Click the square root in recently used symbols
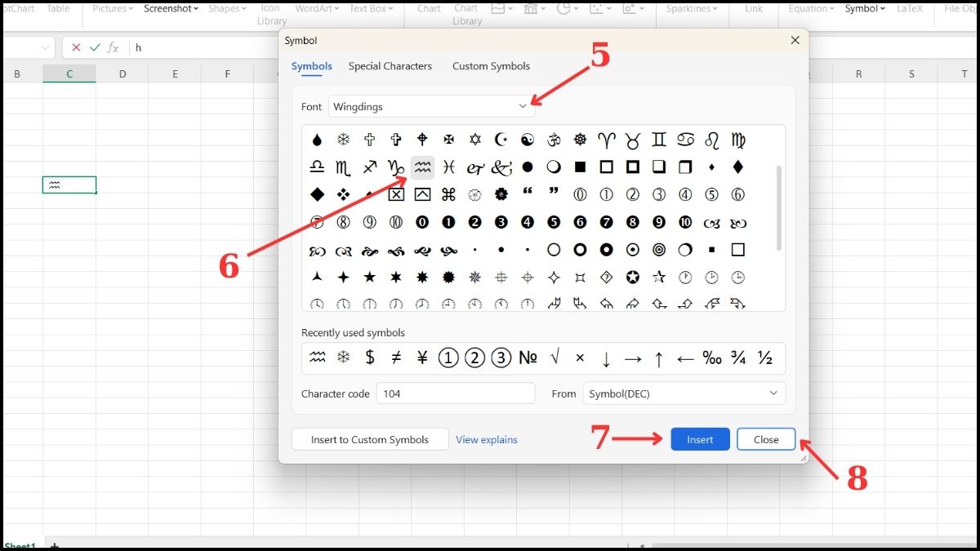 coord(555,358)
